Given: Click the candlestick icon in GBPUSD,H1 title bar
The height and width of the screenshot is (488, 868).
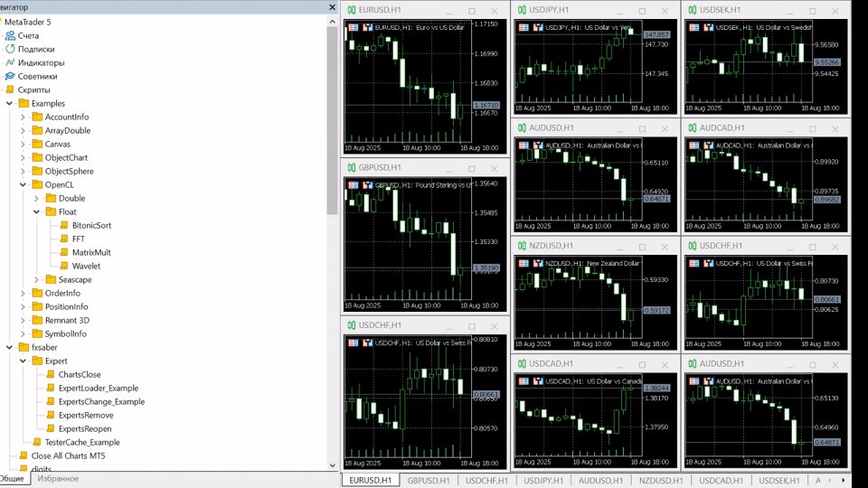Looking at the screenshot, I should 352,168.
